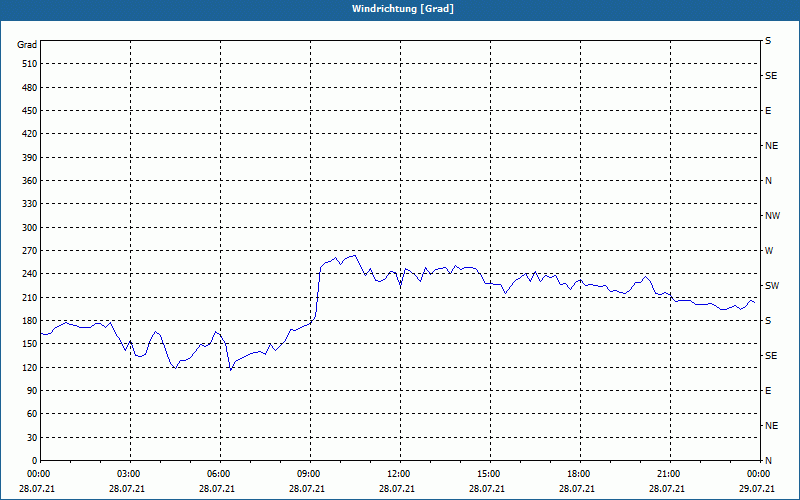800x500 pixels.
Task: Click the 29.07.21 date label
Action: coord(757,489)
